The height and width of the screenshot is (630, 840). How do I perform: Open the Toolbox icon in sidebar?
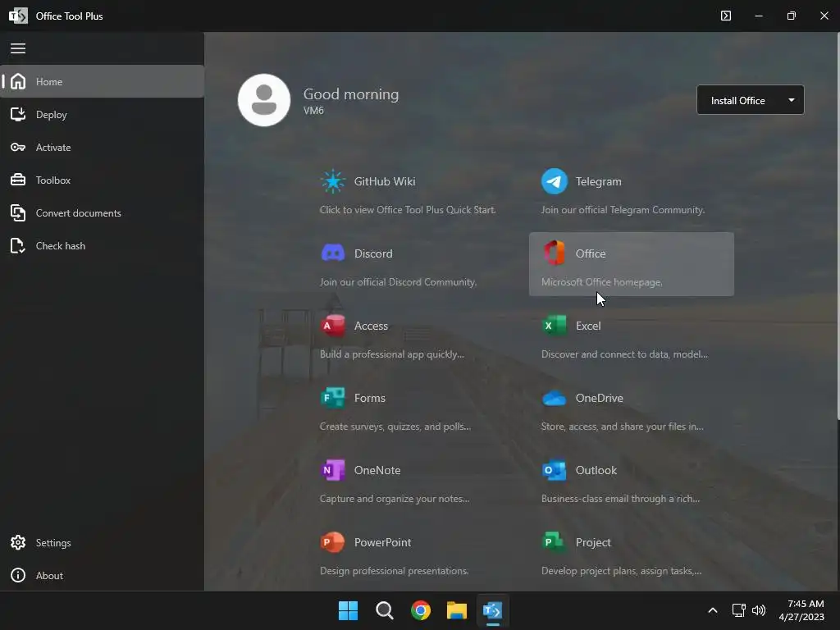(x=18, y=180)
